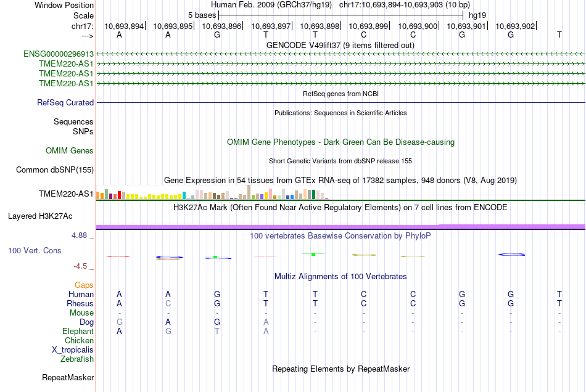This screenshot has height=392, width=586.
Task: Click the Layered H3K27Ac track label
Action: (40, 216)
